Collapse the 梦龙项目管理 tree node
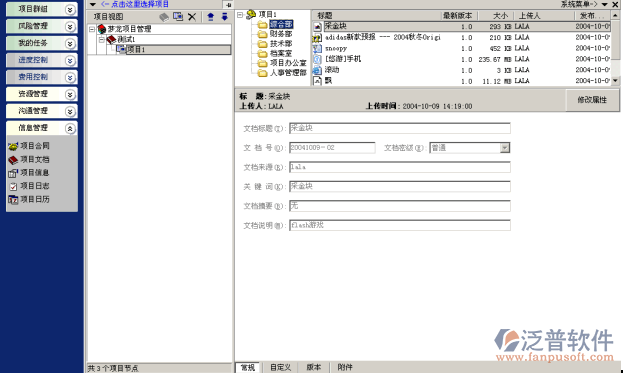The image size is (624, 373). point(92,29)
